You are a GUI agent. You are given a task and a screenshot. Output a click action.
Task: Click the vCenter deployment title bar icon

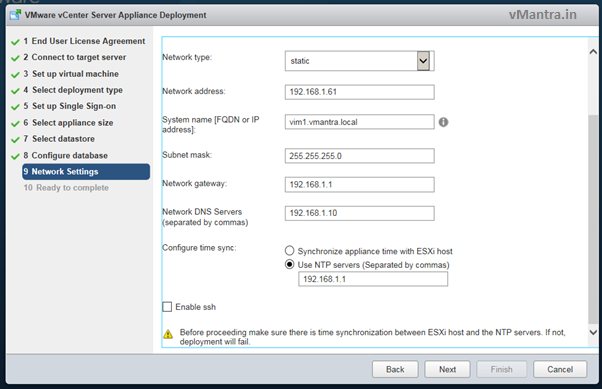(x=15, y=15)
